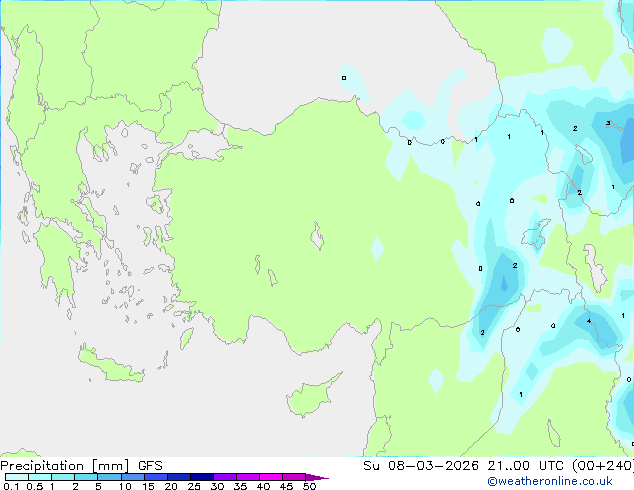Click the legend label "20"
This screenshot has height=490, width=634.
tap(171, 486)
